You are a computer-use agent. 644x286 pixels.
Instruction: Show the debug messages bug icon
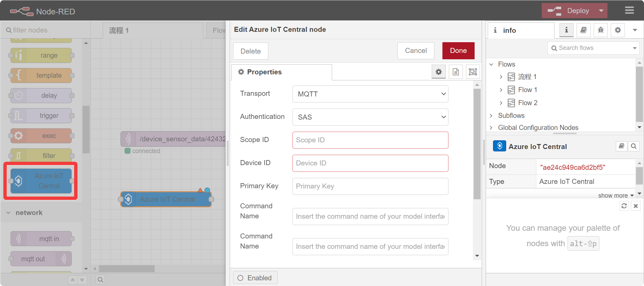[600, 30]
